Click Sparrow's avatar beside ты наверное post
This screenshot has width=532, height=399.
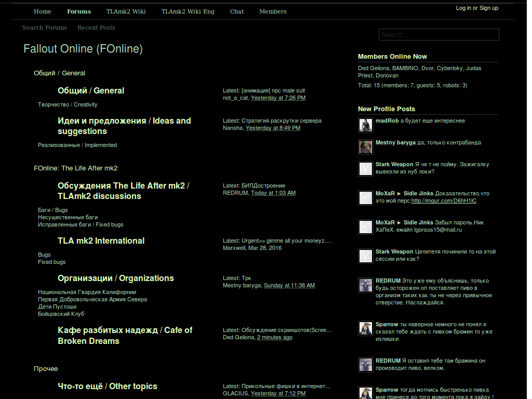tap(365, 329)
